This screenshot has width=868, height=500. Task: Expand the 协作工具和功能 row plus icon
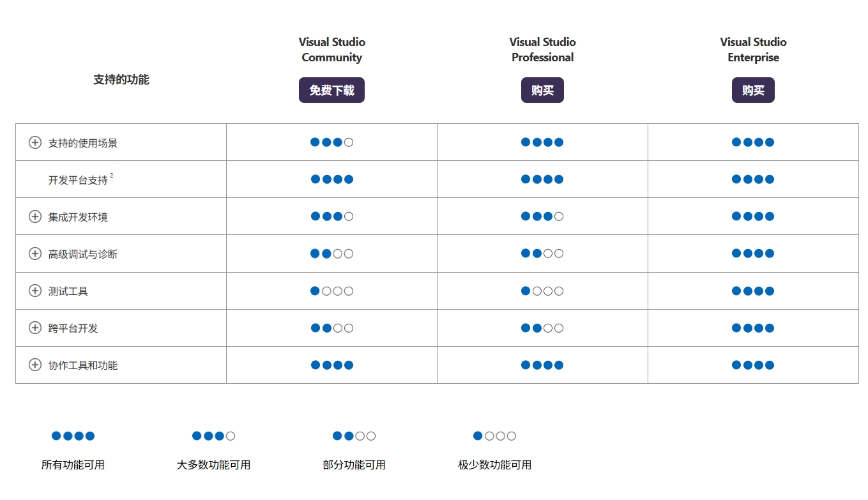(35, 365)
